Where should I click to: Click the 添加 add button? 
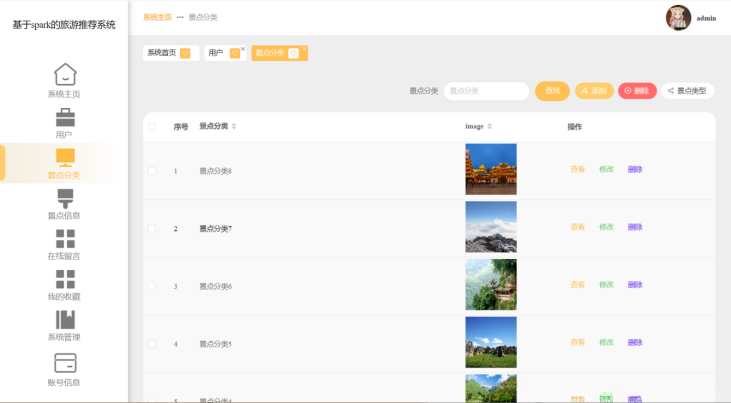click(594, 91)
